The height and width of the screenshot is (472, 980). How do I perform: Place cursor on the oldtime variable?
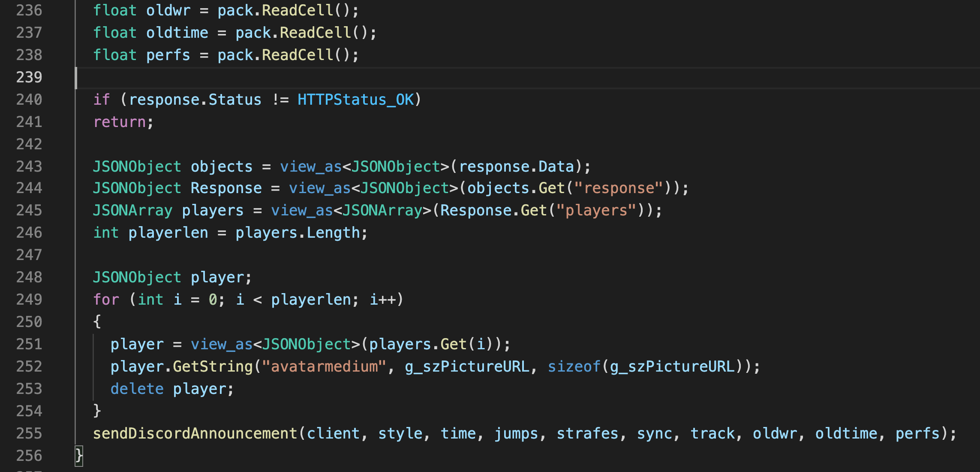coord(177,32)
